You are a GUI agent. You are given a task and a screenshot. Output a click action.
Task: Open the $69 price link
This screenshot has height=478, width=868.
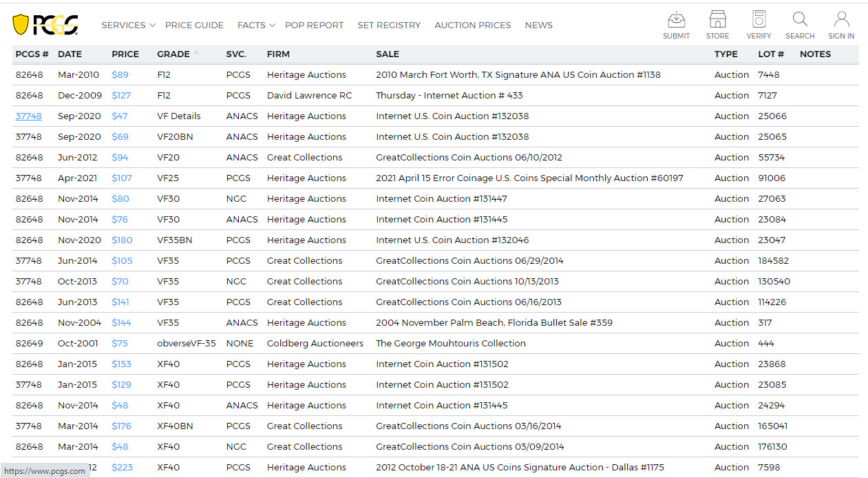point(120,136)
